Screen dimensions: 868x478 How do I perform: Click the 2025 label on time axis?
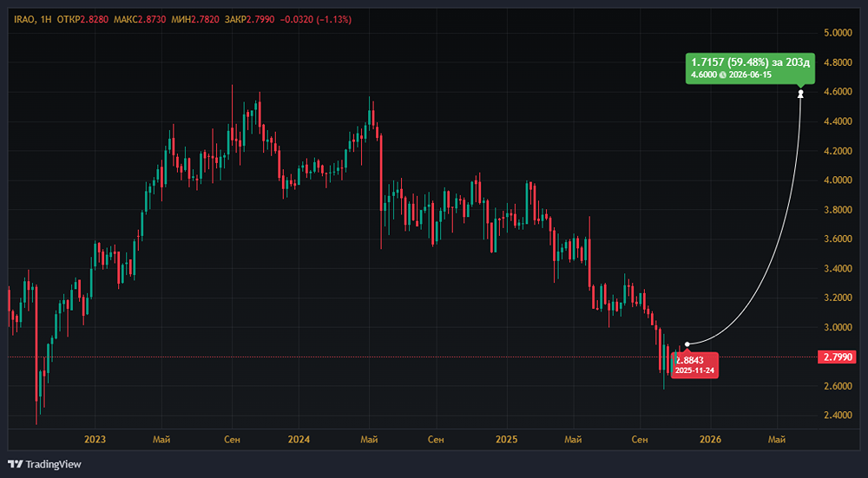(x=506, y=440)
